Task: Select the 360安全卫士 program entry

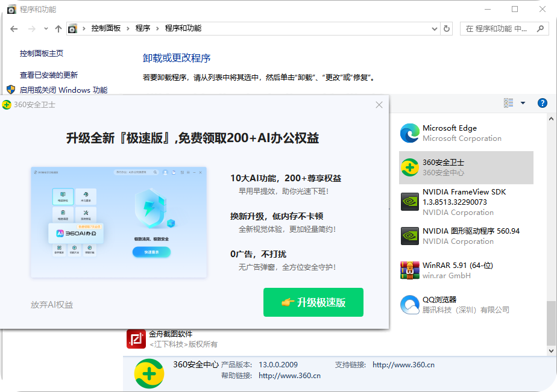Action: (x=466, y=167)
